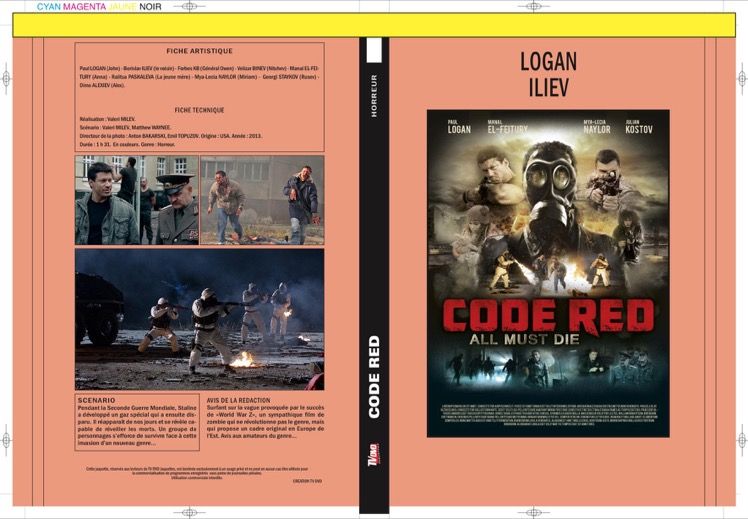The image size is (748, 519).
Task: Select the large photo of soldiers firing
Action: [199, 319]
